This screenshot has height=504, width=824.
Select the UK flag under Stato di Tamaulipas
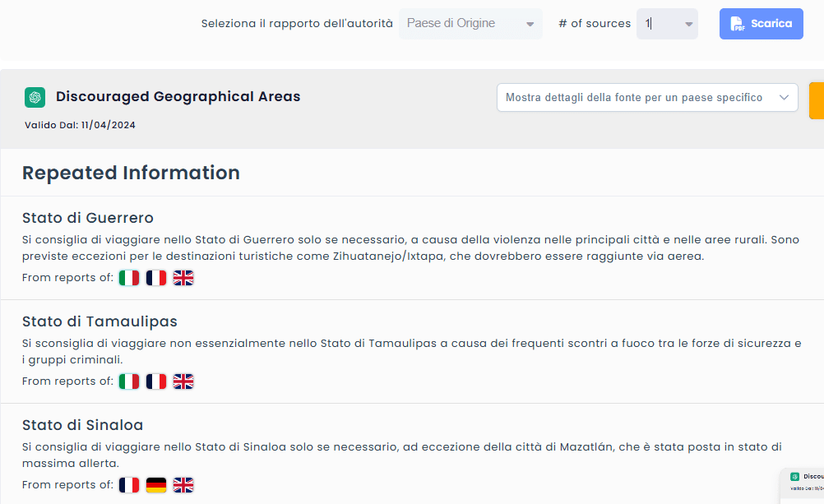tap(183, 381)
